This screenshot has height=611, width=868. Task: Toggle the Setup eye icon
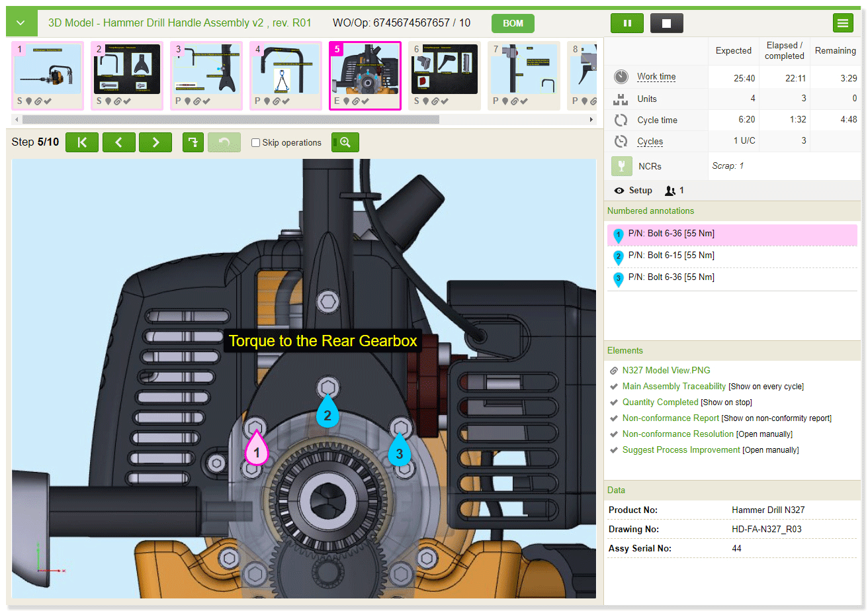click(x=619, y=191)
